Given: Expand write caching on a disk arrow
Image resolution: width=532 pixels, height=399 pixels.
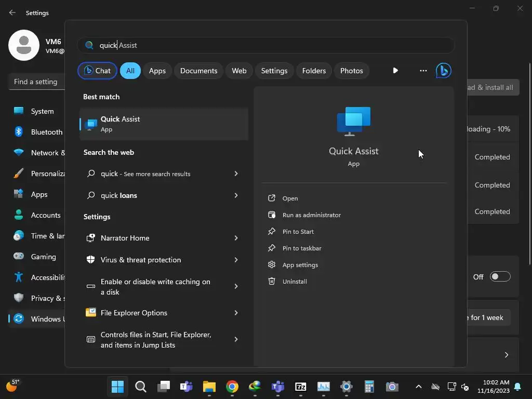Looking at the screenshot, I should pos(236,286).
